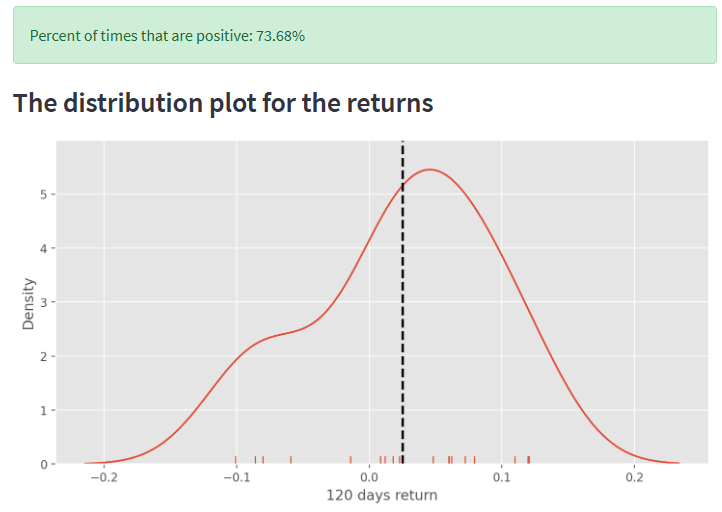722x512 pixels.
Task: Click the distribution plot heading text
Action: pyautogui.click(x=223, y=102)
